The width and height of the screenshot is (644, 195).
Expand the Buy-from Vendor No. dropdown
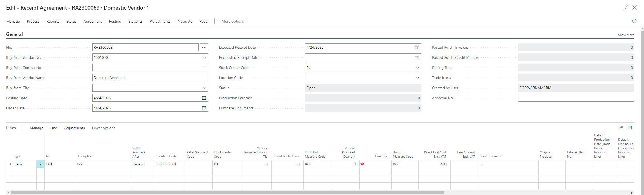click(204, 57)
